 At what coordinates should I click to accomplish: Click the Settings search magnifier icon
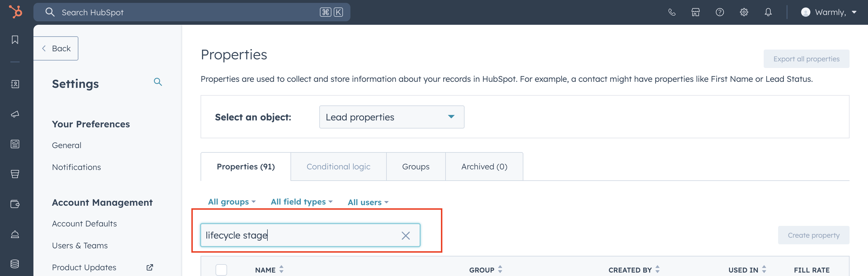pyautogui.click(x=158, y=82)
